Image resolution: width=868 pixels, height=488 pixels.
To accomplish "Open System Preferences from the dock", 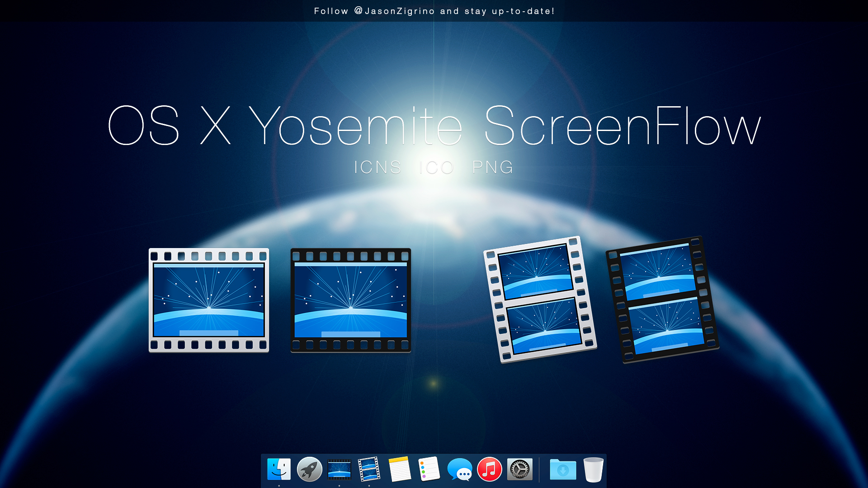I will tap(519, 470).
